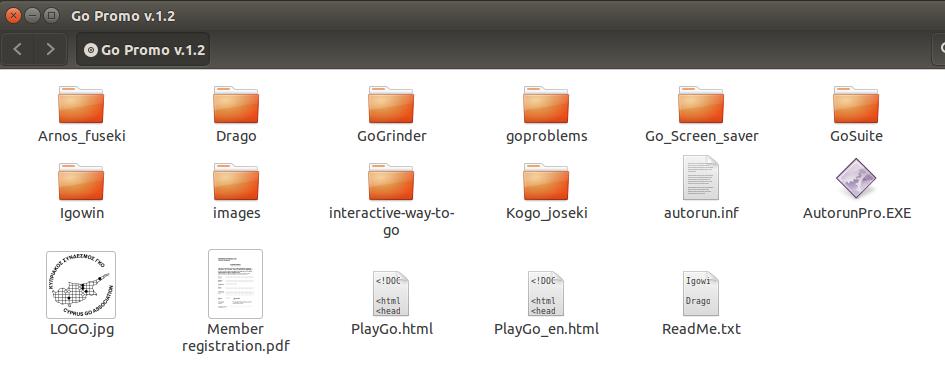Click the PlayGo_en.html name label

[547, 330]
